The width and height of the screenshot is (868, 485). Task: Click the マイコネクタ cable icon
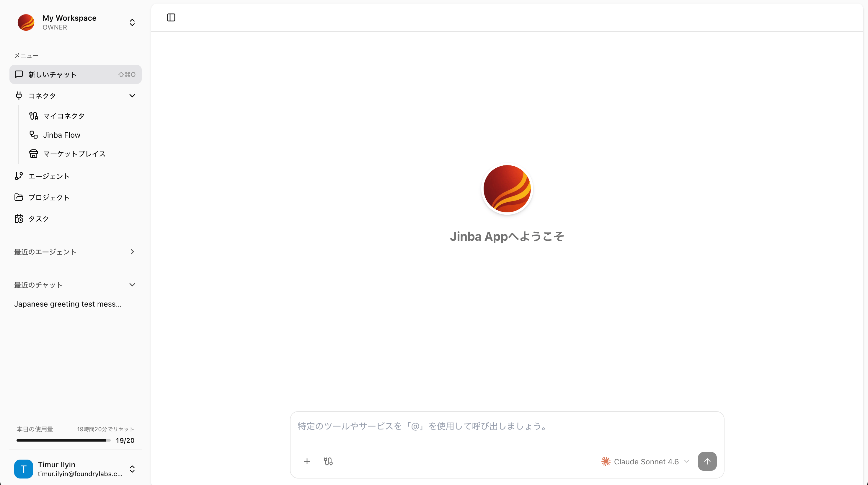click(x=33, y=116)
